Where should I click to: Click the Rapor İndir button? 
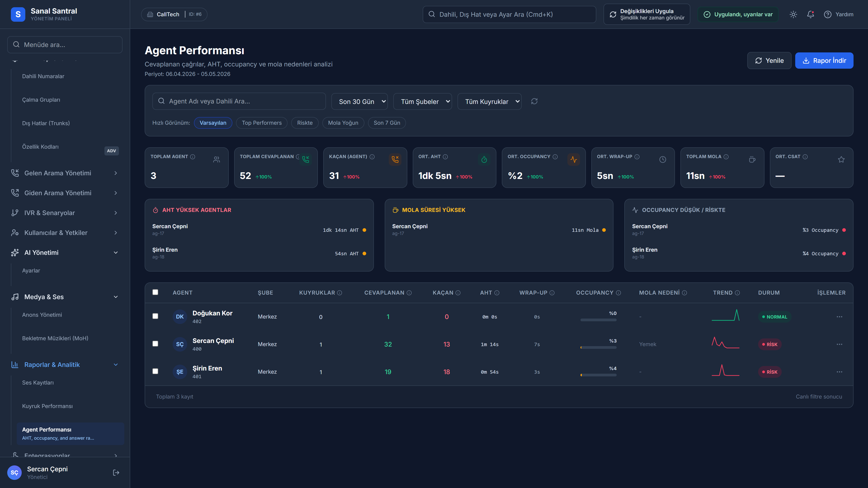tap(824, 61)
